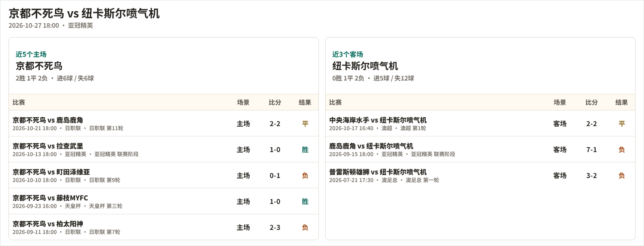The height and width of the screenshot is (246, 644).
Task: Click the 平 result in the 京都不死鸟 vs 鹿岛鹿角 row
Action: click(x=305, y=123)
